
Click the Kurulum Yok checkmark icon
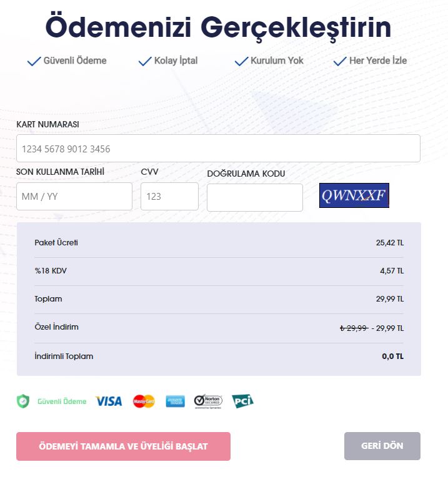click(242, 61)
